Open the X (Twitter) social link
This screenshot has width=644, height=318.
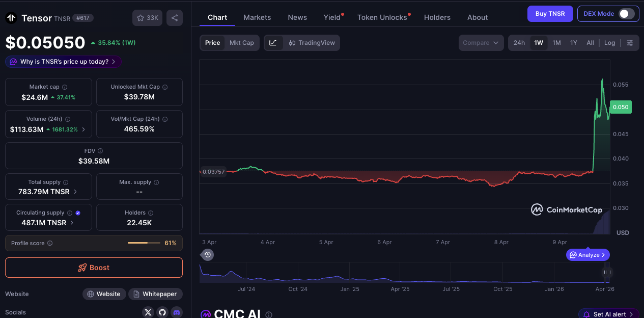click(148, 312)
